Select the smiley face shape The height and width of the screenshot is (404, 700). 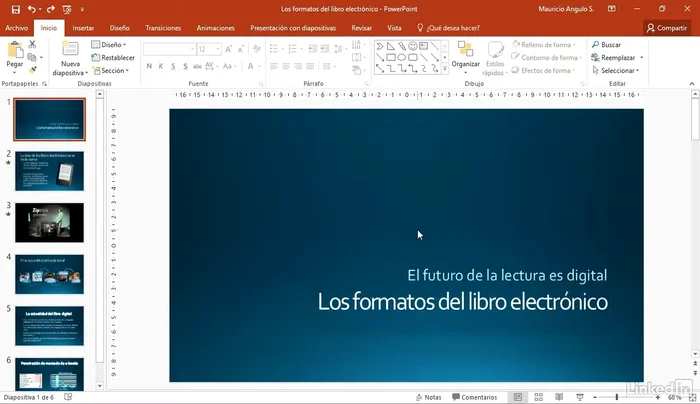click(412, 46)
